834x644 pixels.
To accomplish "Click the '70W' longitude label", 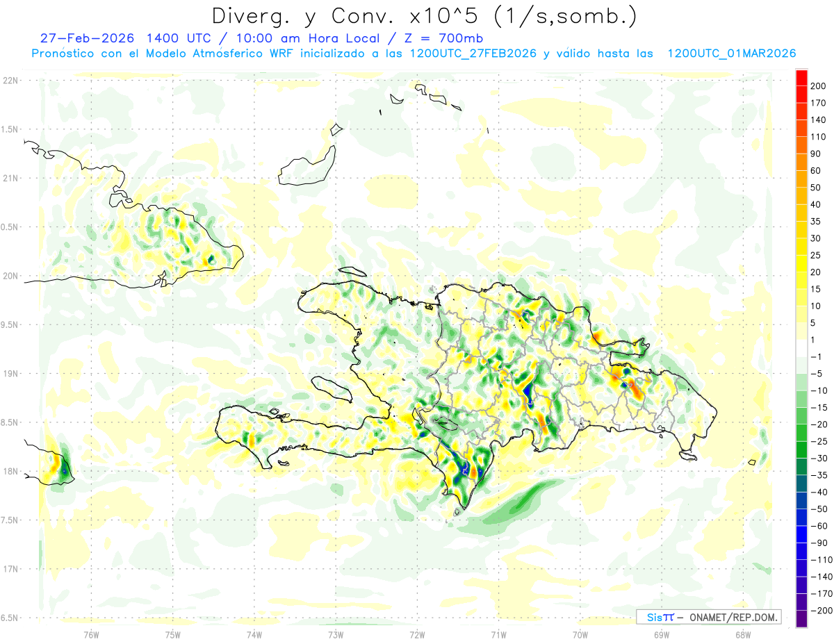I will [580, 634].
